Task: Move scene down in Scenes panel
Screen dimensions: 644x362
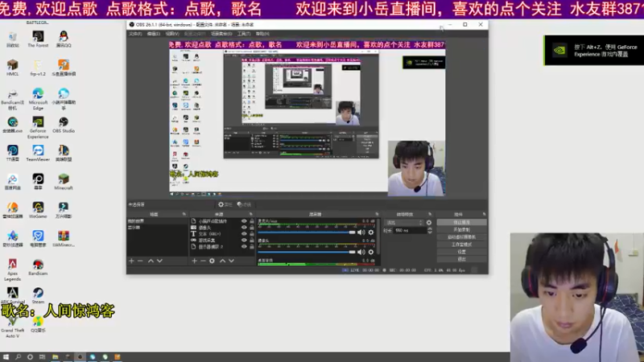Action: (159, 261)
